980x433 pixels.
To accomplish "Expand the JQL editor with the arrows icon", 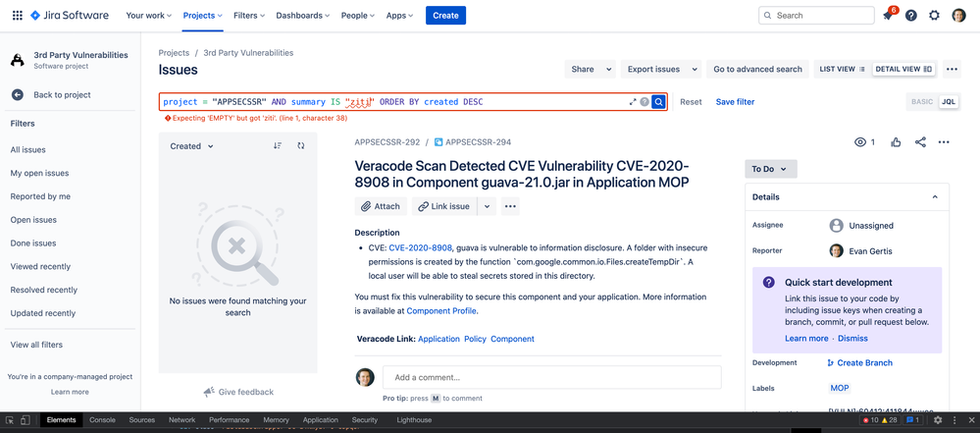I will 633,101.
